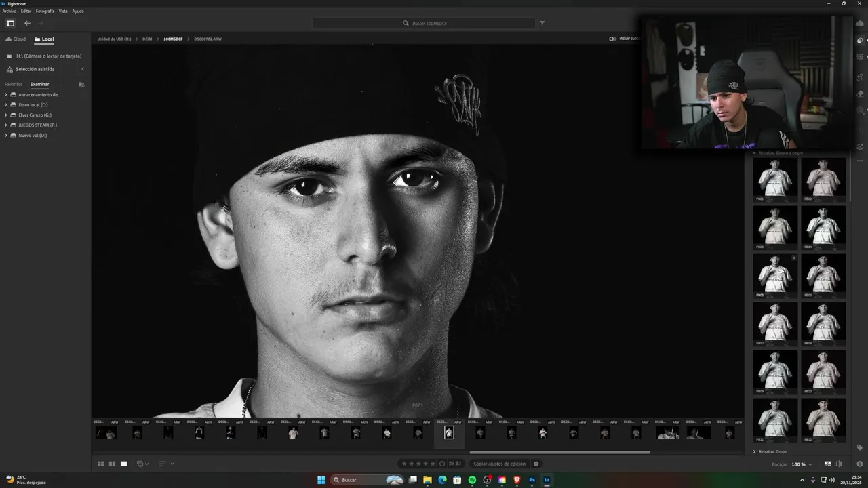This screenshot has width=868, height=488.
Task: Open the info panel icon
Action: coord(860,464)
